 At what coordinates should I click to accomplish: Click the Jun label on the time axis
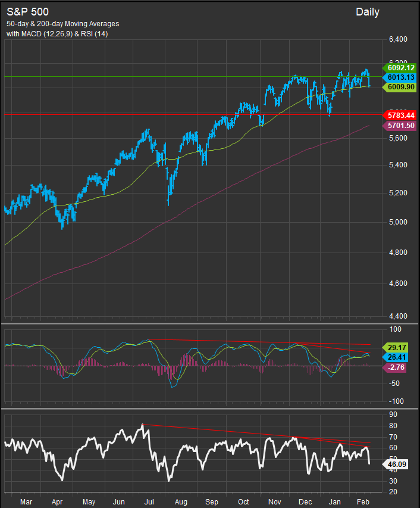[119, 502]
